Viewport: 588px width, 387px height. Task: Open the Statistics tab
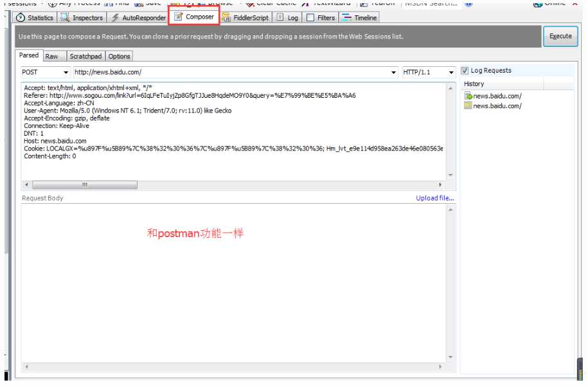(35, 17)
